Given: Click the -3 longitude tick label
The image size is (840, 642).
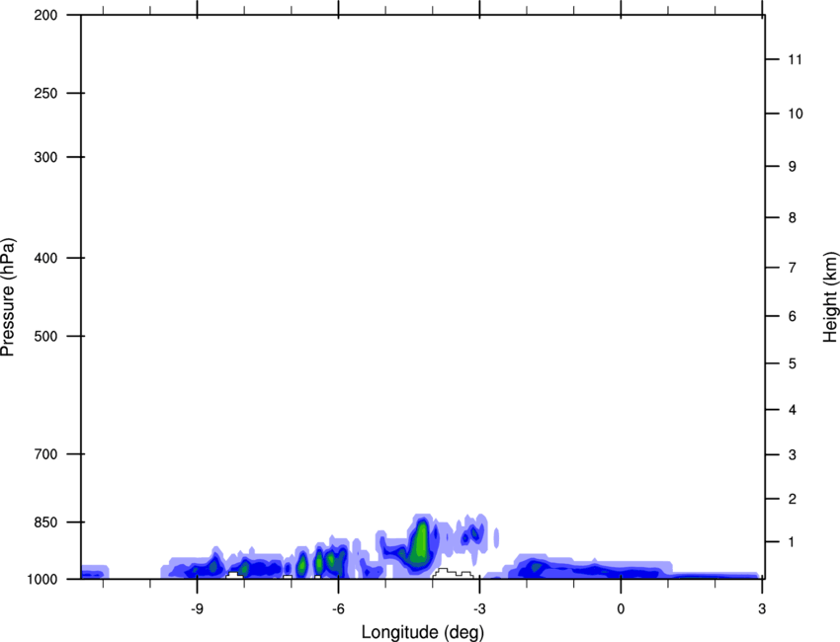Looking at the screenshot, I should pyautogui.click(x=479, y=608).
